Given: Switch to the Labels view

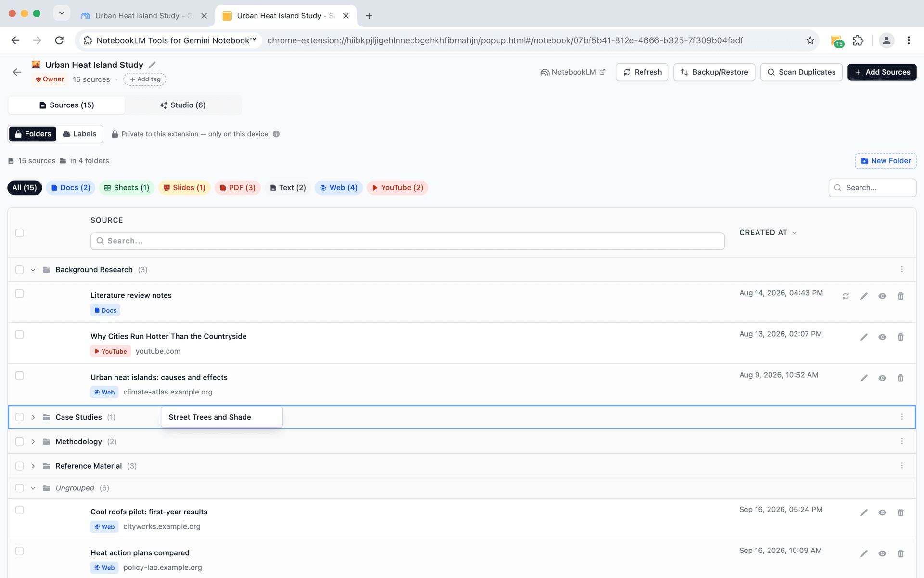Looking at the screenshot, I should click(79, 134).
